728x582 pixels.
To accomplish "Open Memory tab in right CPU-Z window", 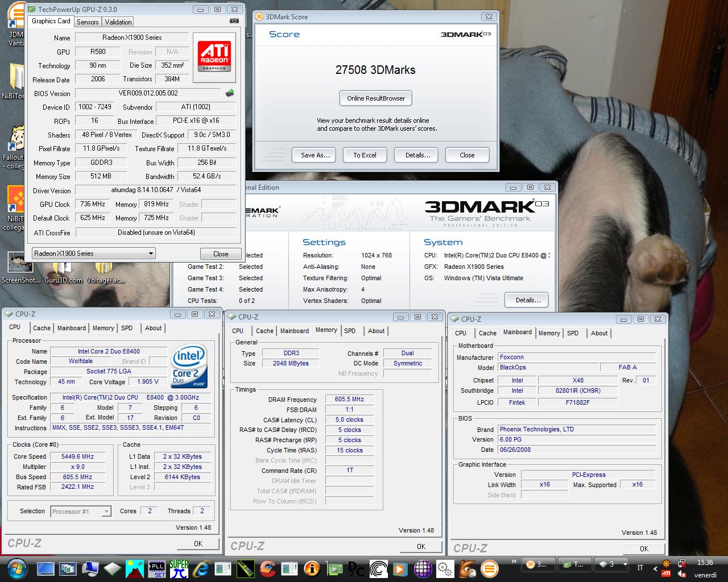I will click(549, 333).
